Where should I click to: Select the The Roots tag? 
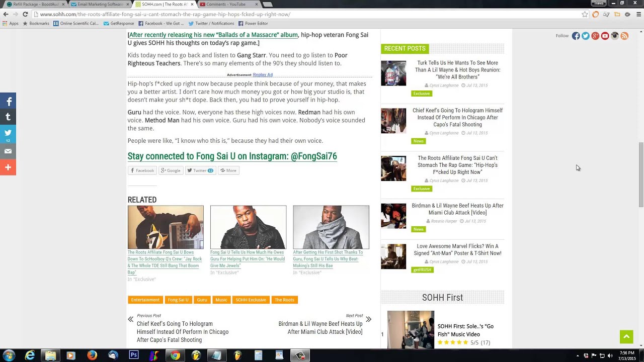point(284,300)
